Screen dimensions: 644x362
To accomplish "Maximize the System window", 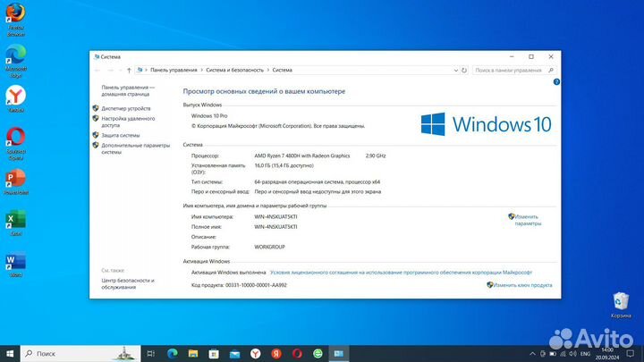I will [531, 56].
